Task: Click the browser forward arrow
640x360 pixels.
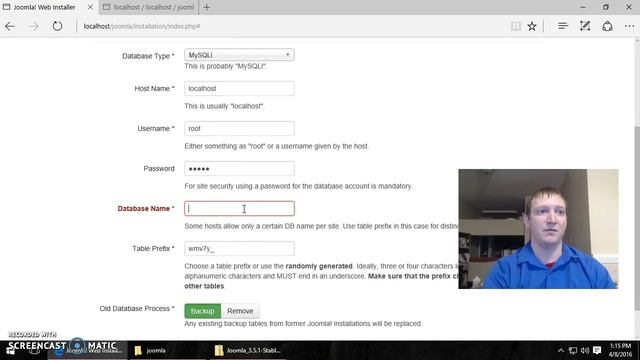Action: click(33, 26)
